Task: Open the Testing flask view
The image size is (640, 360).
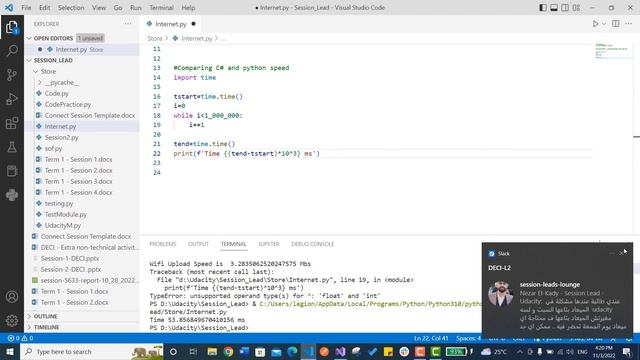Action: (12, 147)
